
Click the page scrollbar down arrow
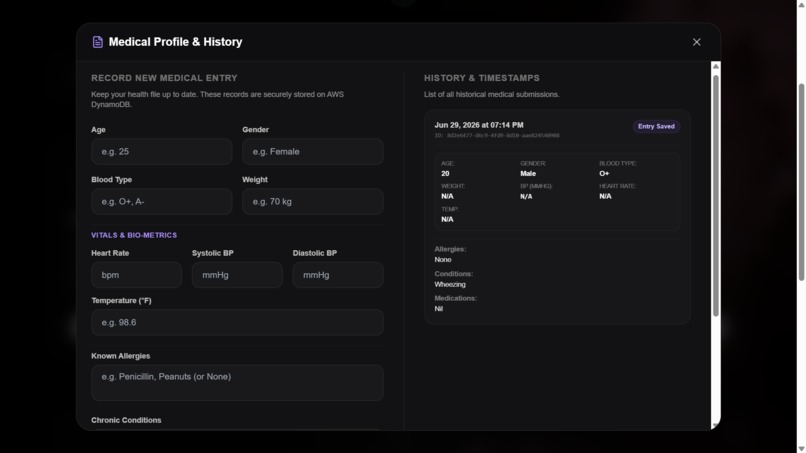pos(801,448)
